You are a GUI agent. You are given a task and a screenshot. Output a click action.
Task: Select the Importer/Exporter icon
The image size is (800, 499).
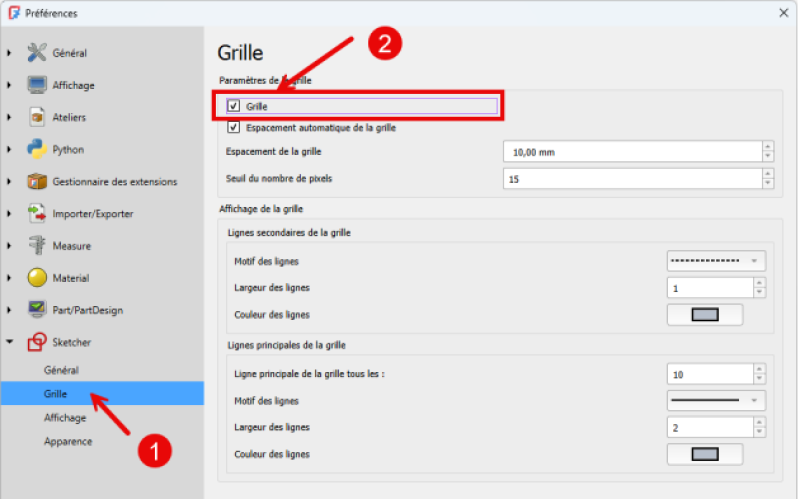37,213
